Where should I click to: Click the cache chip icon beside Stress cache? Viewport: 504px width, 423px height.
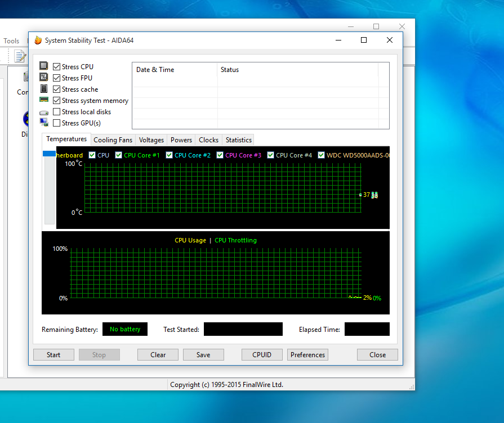click(44, 88)
